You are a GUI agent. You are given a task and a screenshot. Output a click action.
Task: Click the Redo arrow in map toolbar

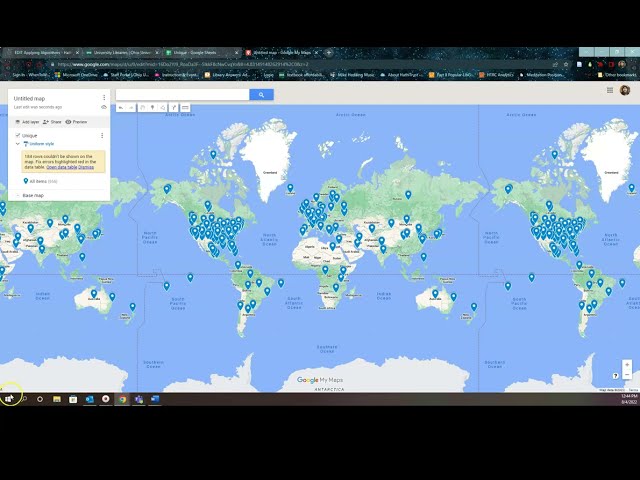[x=131, y=108]
